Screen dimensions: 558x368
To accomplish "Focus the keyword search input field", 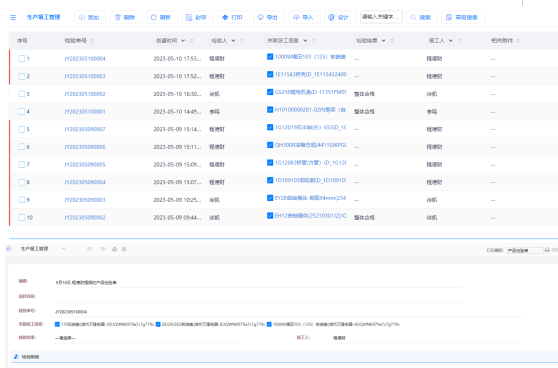I will coord(381,17).
